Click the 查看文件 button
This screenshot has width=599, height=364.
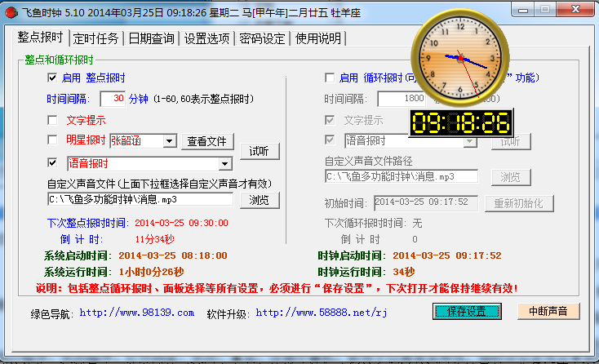point(207,141)
